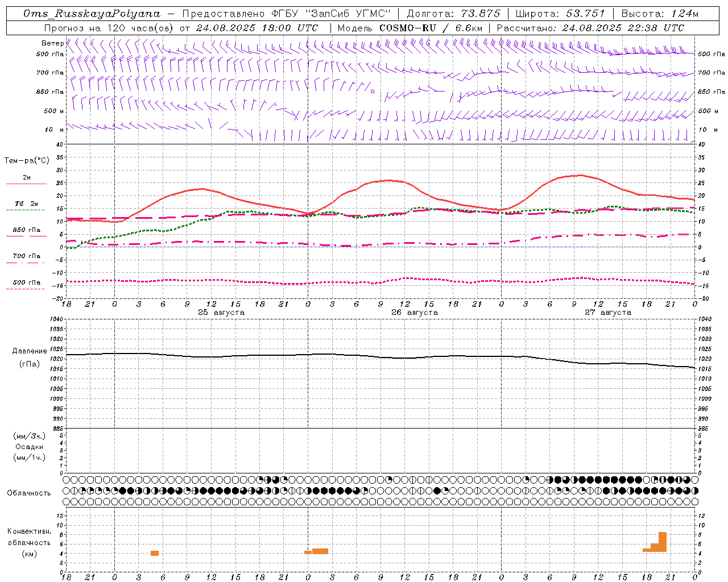728x582 pixels.
Task: Select the computed time 24.08.2025 22:38 UTC
Action: [x=623, y=28]
